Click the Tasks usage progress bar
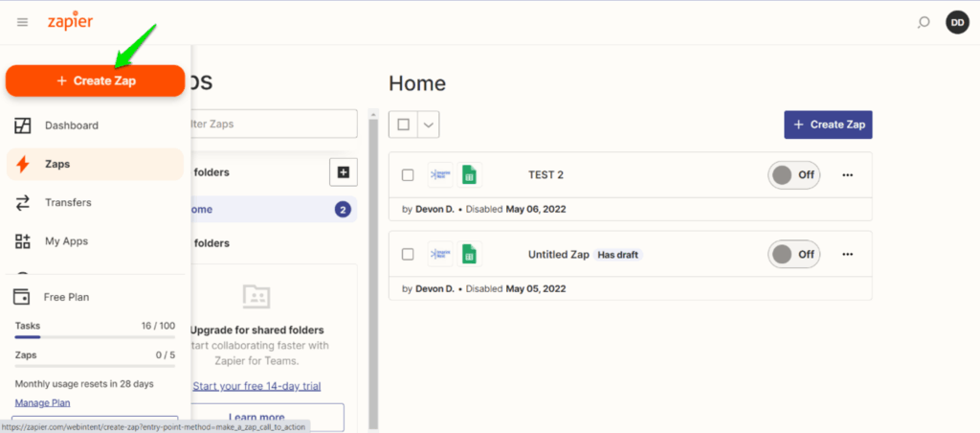Image resolution: width=980 pixels, height=433 pixels. click(x=95, y=337)
